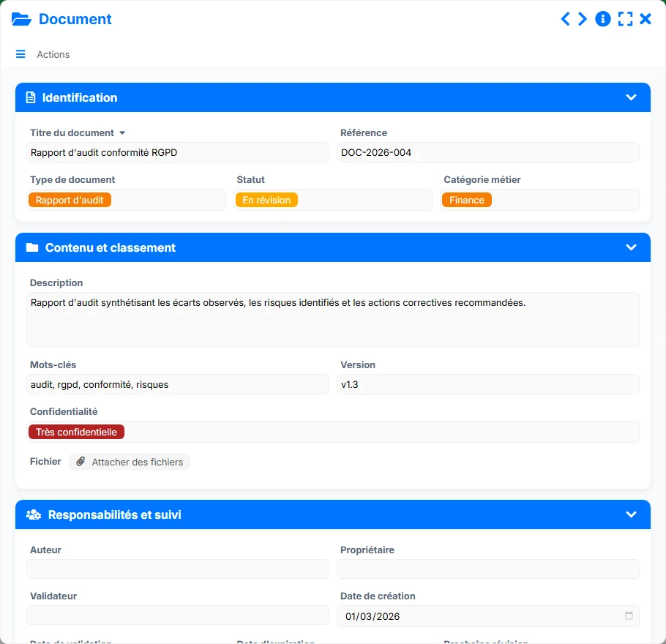Edit the Référence field DOC-2026-004
Screen dimensions: 666x644
pos(487,152)
